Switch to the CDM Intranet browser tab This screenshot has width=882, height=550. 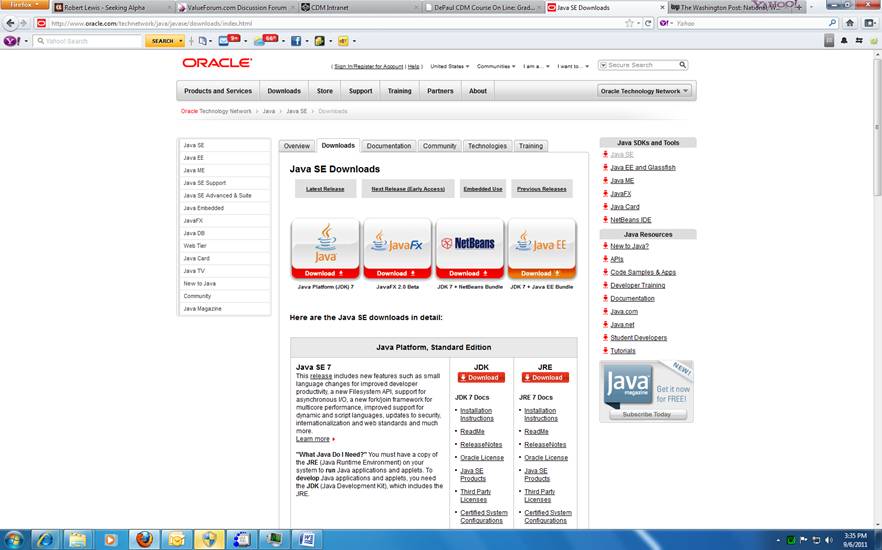coord(359,8)
